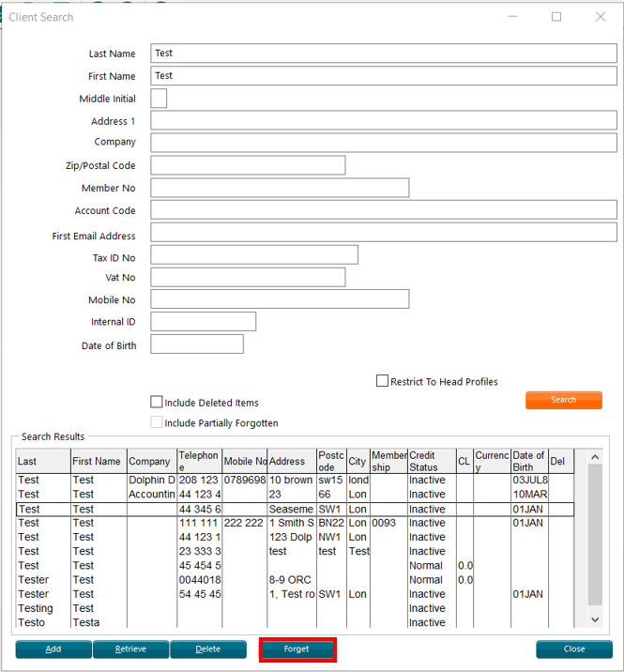Click the Telephone column header
This screenshot has height=672, width=624.
pos(199,461)
